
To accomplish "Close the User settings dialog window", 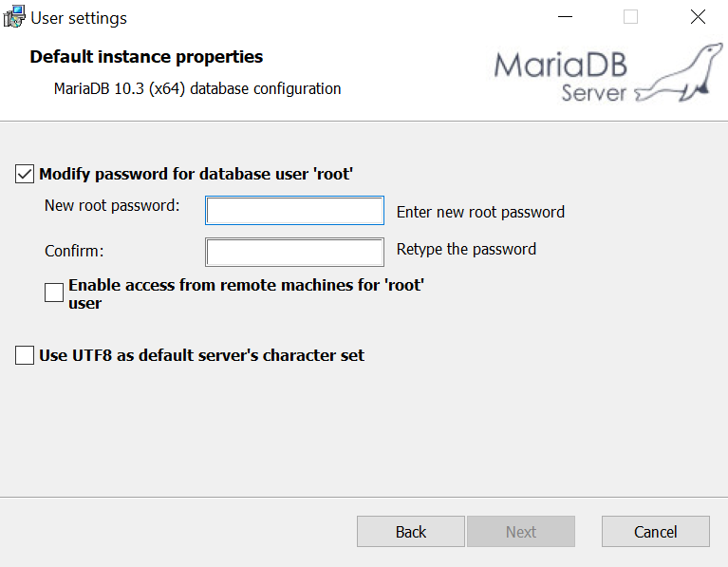I will click(x=698, y=17).
